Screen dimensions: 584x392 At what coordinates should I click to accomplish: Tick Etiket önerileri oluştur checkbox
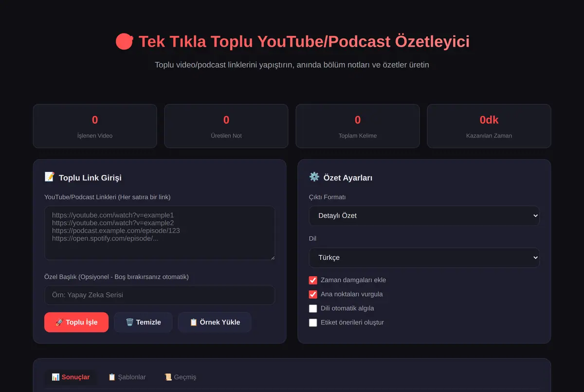(x=313, y=322)
